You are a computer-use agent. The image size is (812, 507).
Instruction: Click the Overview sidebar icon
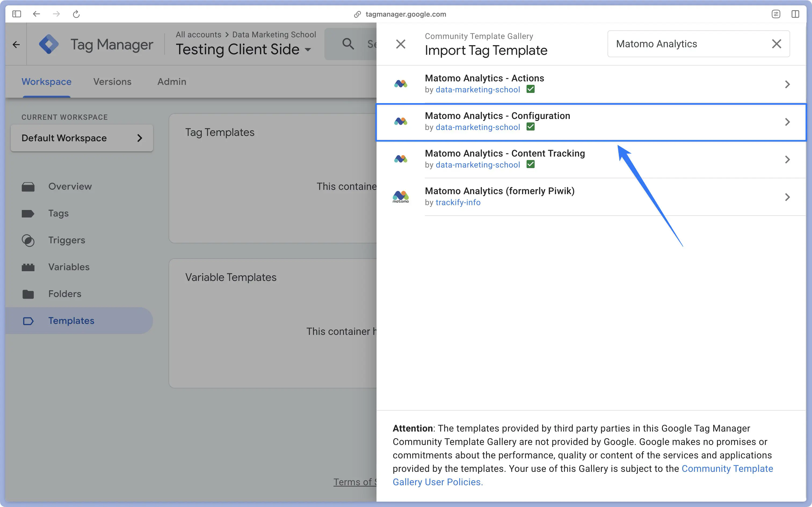(x=28, y=187)
